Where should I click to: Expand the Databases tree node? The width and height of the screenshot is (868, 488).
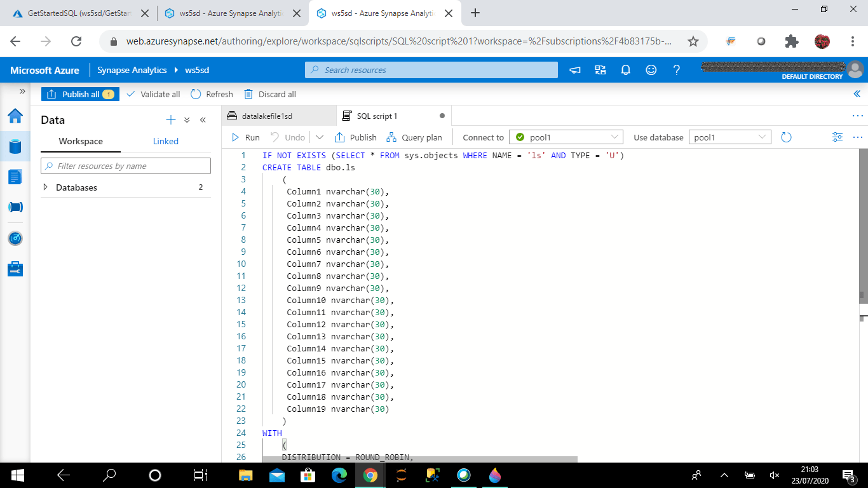click(x=45, y=187)
